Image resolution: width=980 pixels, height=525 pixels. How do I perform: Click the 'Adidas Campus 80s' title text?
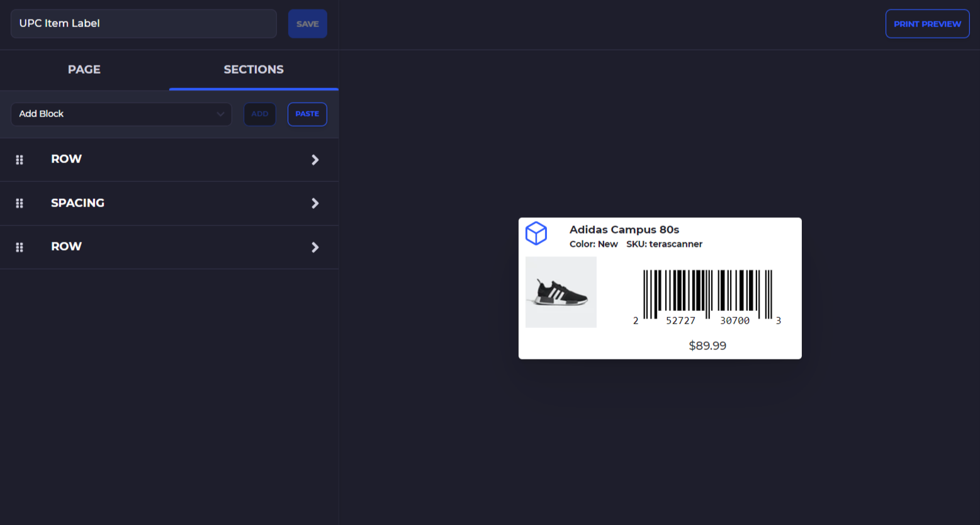coord(624,230)
